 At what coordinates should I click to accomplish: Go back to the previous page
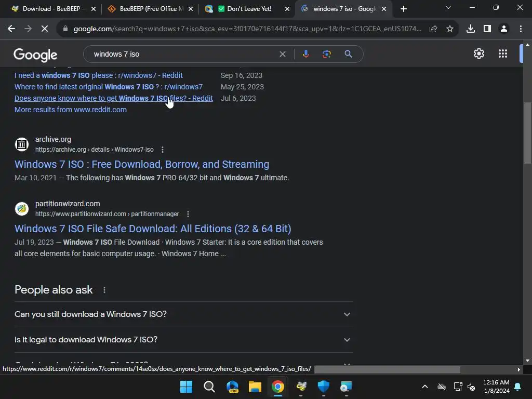pyautogui.click(x=11, y=29)
